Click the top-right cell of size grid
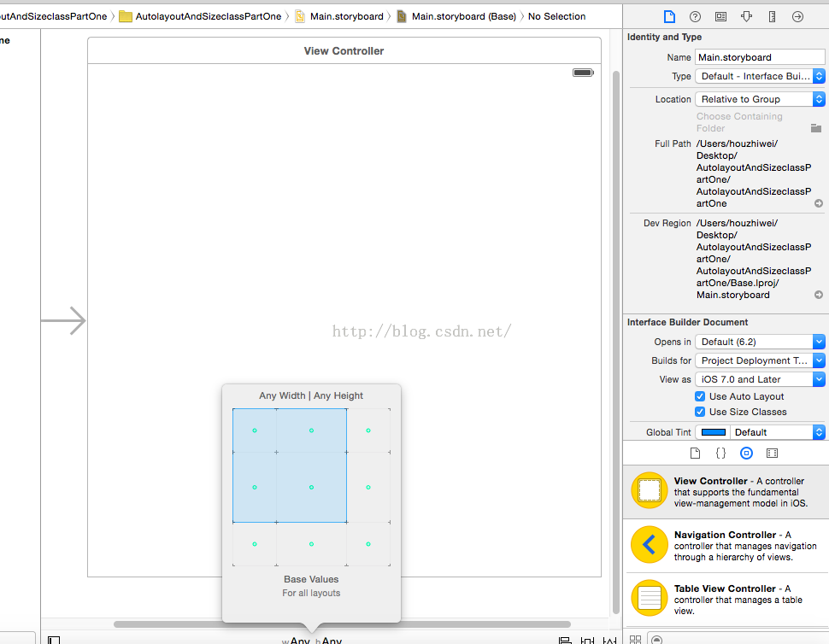829x644 pixels. point(368,430)
